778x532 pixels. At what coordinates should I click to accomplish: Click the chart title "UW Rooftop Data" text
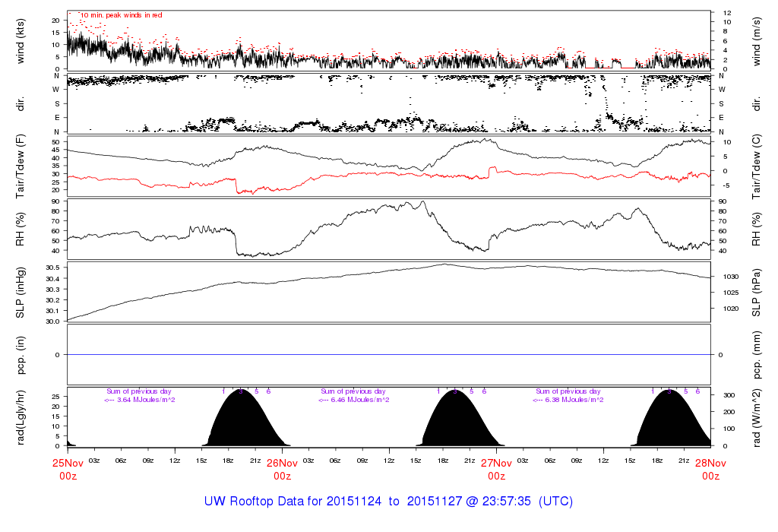coord(263,502)
